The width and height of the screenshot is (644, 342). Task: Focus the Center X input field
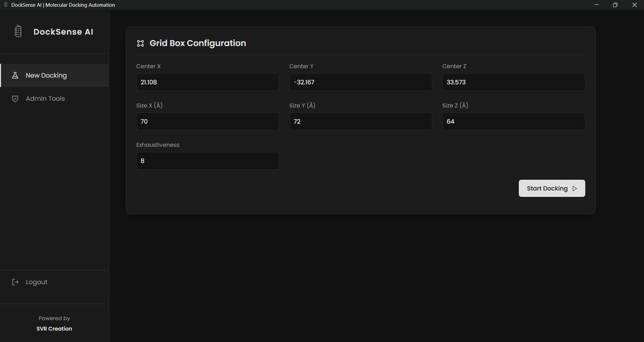tap(207, 82)
